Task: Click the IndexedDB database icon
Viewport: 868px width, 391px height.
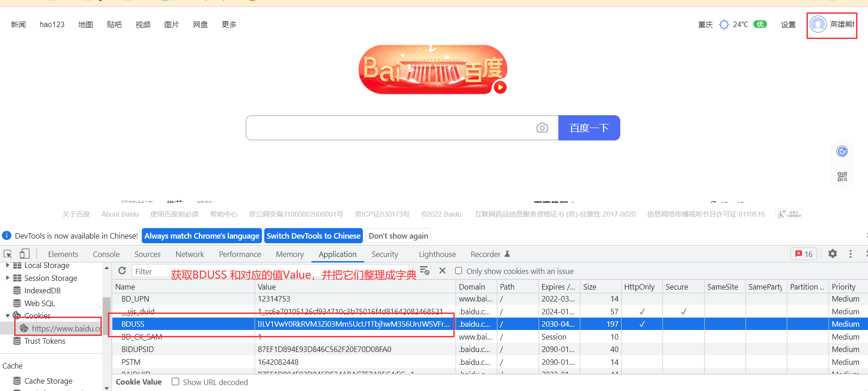Action: point(17,290)
